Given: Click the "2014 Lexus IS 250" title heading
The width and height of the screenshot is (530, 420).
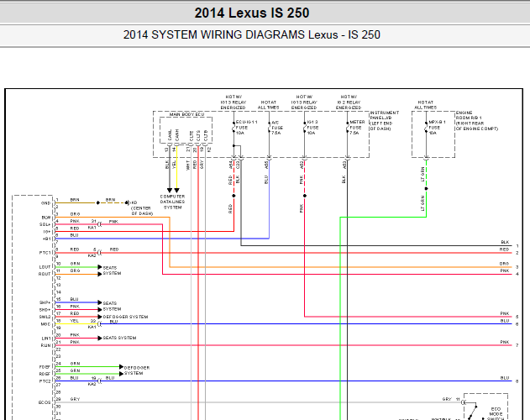Looking at the screenshot, I should [x=251, y=13].
